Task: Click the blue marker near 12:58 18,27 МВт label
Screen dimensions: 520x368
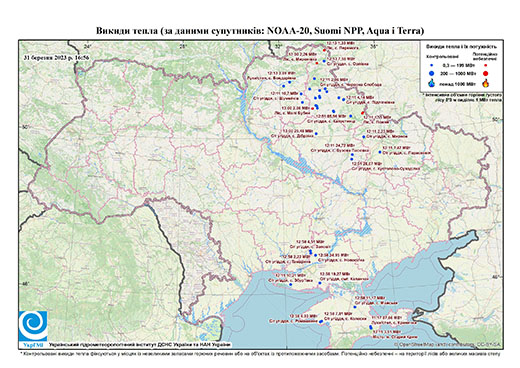Action: [x=320, y=283]
